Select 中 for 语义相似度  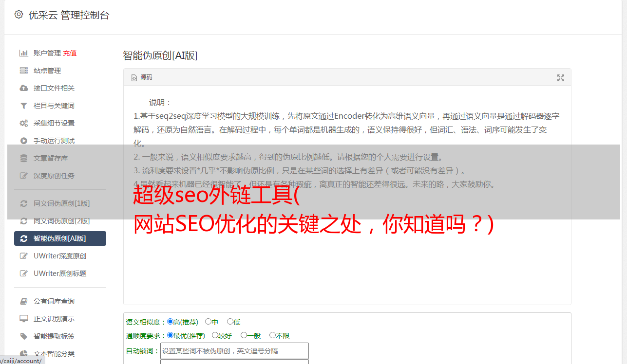pyautogui.click(x=208, y=322)
